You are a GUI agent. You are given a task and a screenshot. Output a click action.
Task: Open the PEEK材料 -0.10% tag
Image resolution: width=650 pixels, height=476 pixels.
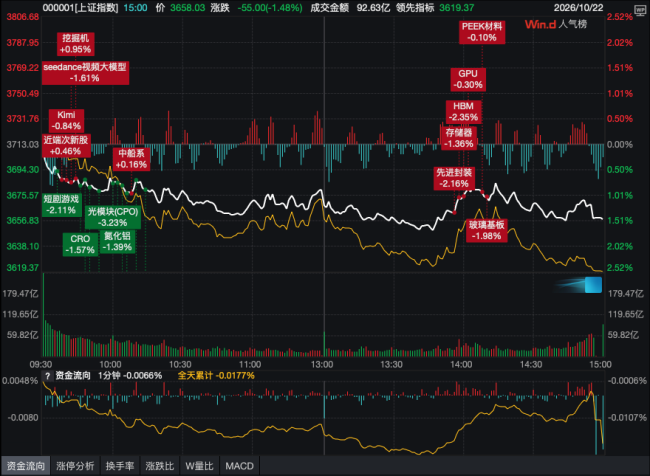pos(482,32)
